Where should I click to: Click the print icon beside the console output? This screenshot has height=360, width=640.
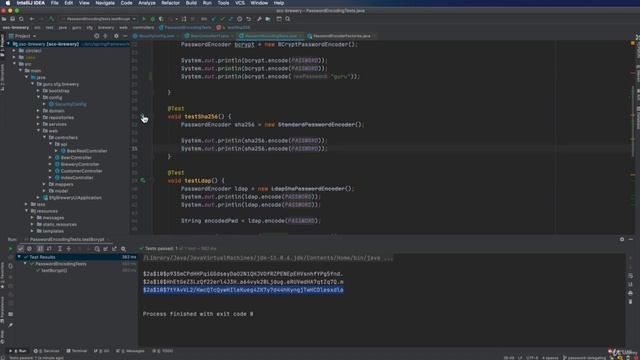pos(630,293)
